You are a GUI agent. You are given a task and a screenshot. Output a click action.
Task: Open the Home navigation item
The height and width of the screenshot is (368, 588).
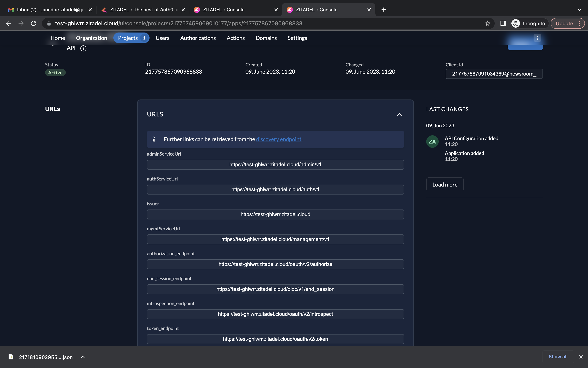pyautogui.click(x=58, y=38)
